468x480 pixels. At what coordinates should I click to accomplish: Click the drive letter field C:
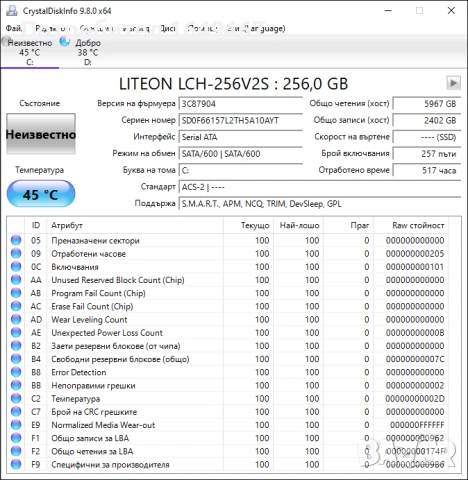tap(241, 170)
